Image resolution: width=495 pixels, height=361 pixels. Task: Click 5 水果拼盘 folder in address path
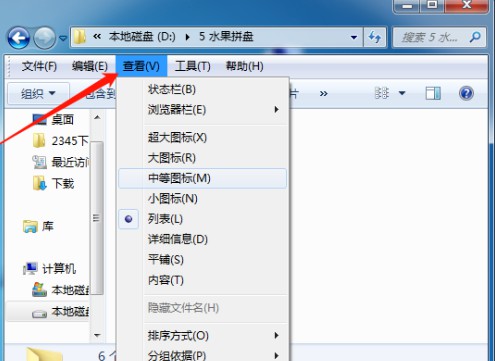[226, 36]
